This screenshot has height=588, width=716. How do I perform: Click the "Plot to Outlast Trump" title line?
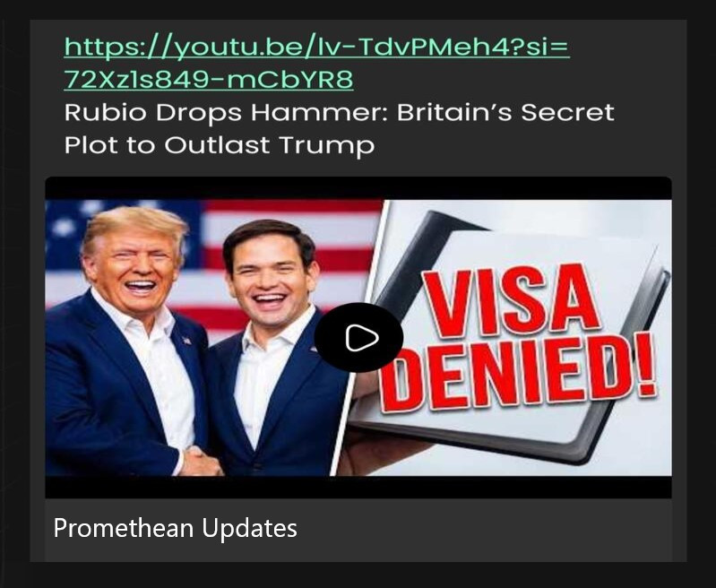coord(220,145)
